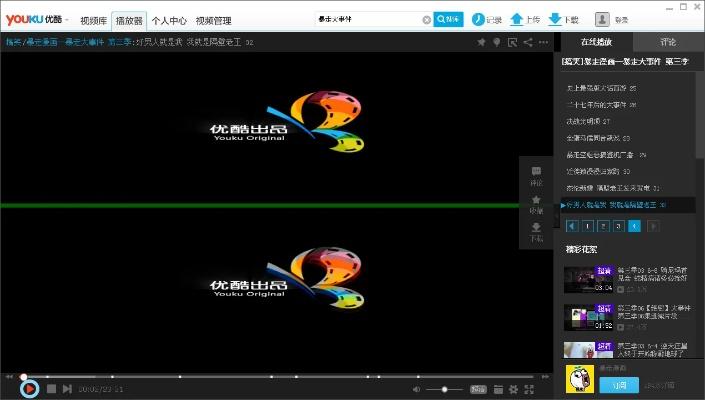Click the share icon above video
Viewport: 705px width, 400px height.
tap(528, 43)
